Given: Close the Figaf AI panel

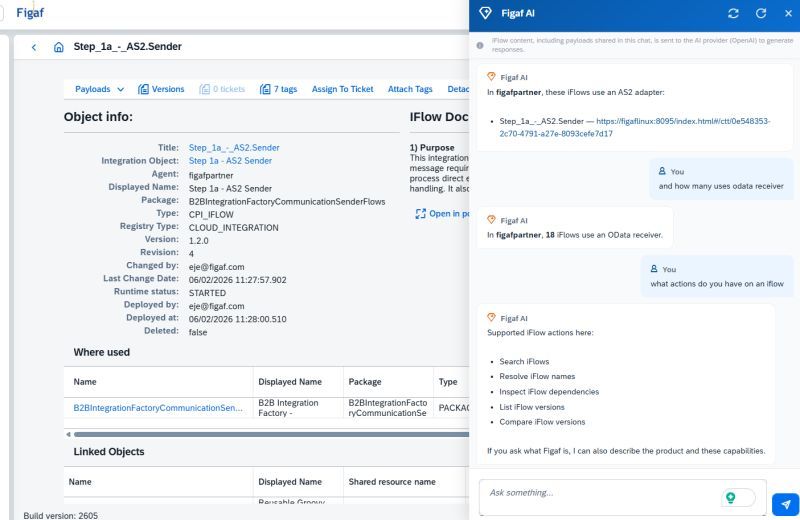Looking at the screenshot, I should (788, 14).
